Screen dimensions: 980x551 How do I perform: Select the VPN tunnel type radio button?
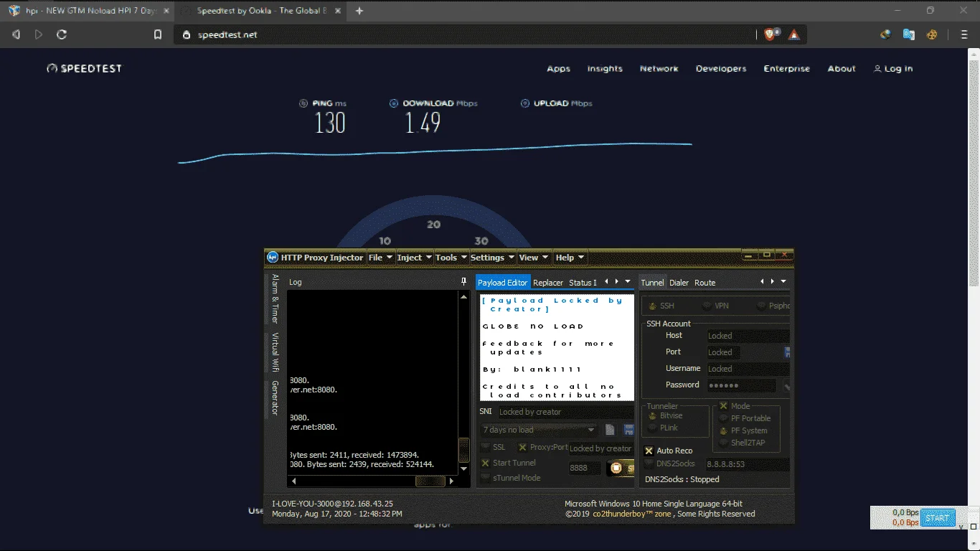[707, 306]
